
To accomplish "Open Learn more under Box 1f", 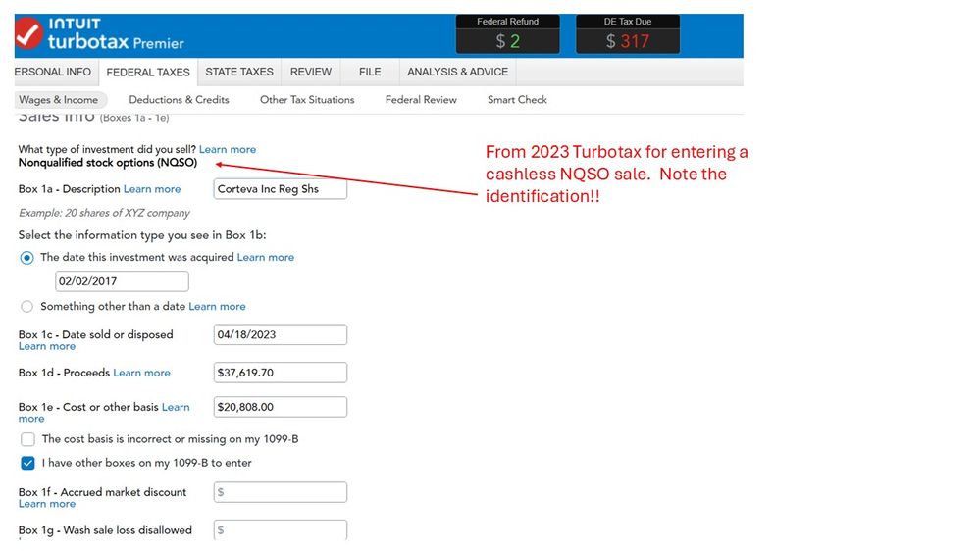I will coord(47,504).
